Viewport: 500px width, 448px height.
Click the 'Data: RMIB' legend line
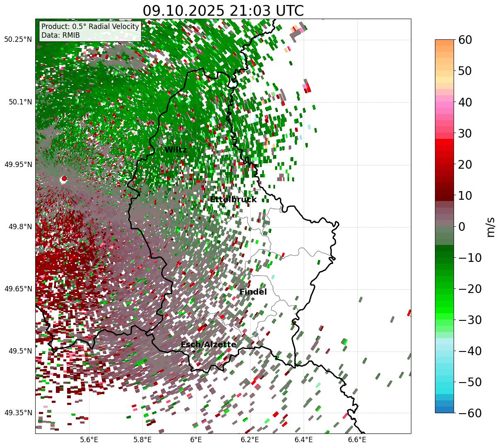pyautogui.click(x=60, y=36)
